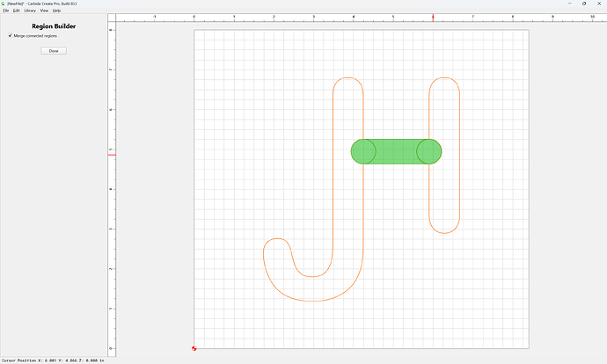Viewport: 607px width, 364px height.
Task: Click the left circular overlap region
Action: (363, 151)
